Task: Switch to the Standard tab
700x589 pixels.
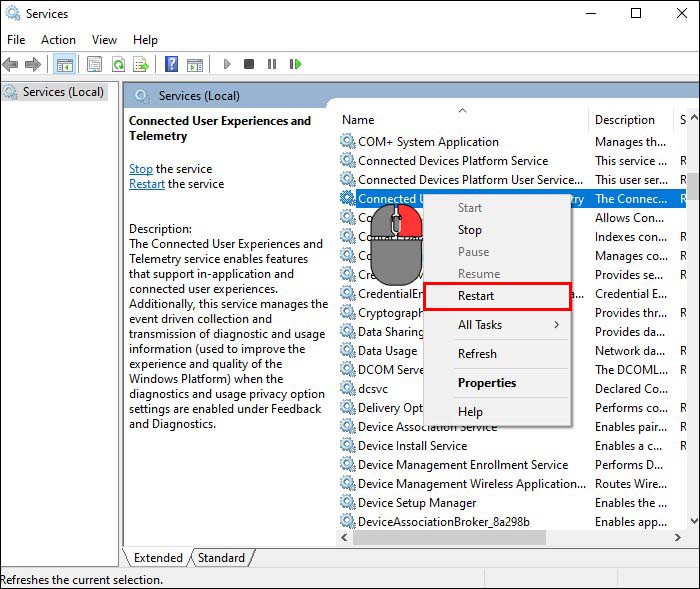Action: pos(221,558)
